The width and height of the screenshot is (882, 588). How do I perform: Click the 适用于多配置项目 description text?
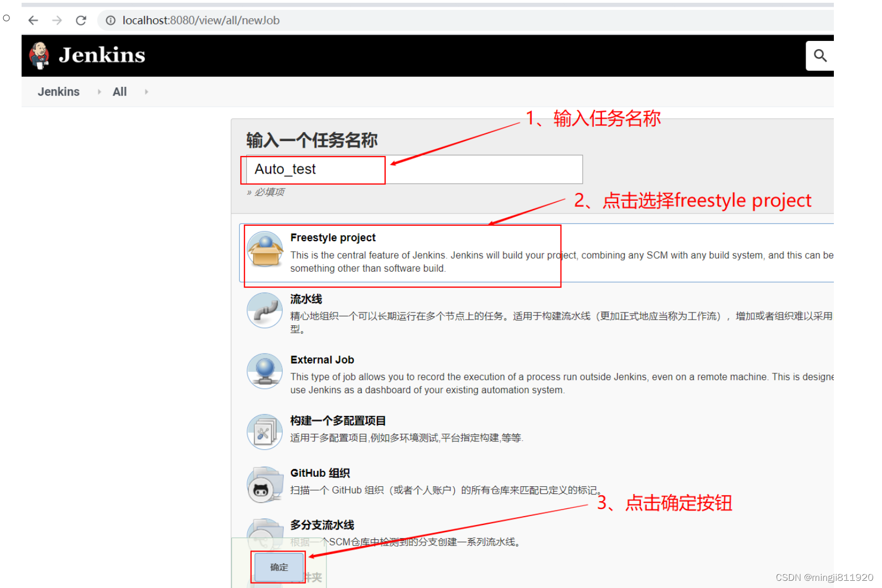[x=407, y=438]
